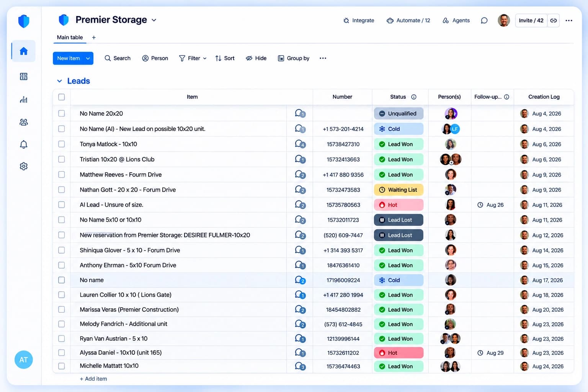Open the Filter options dropdown
This screenshot has width=588, height=392.
click(x=193, y=58)
